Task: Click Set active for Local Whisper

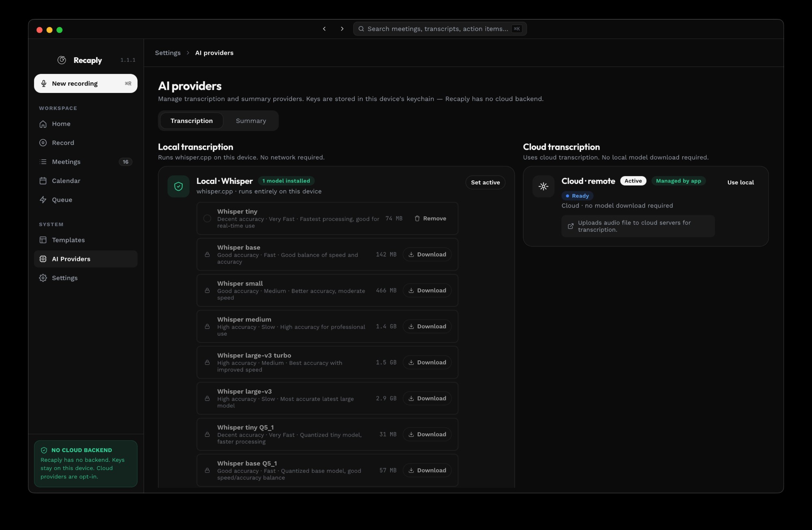Action: (x=485, y=183)
